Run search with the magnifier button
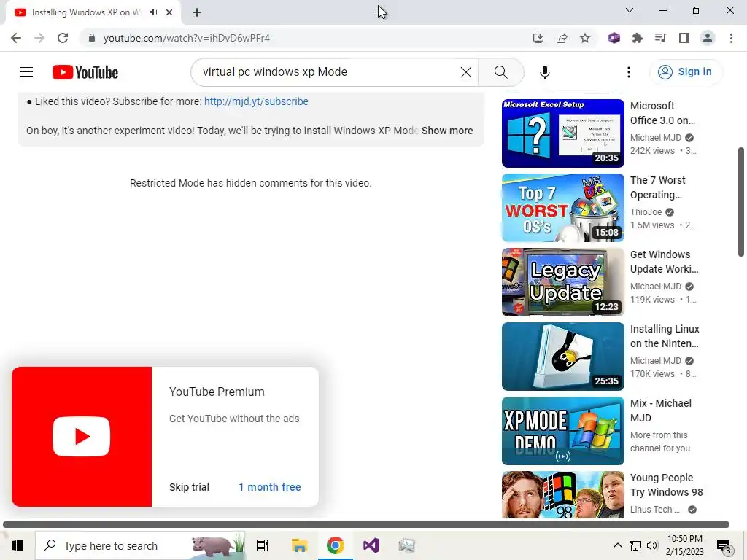Viewport: 747px width, 560px height. [x=500, y=72]
